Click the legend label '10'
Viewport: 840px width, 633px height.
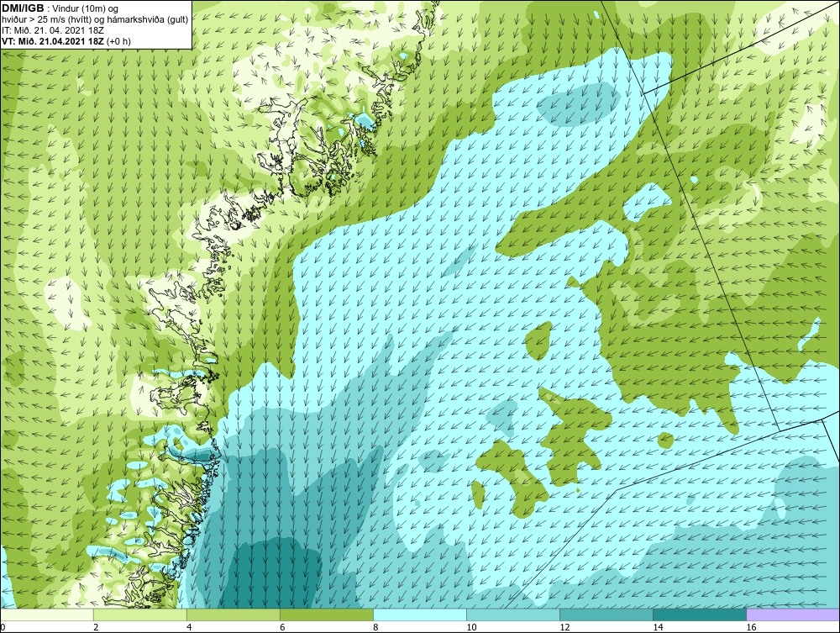point(471,628)
